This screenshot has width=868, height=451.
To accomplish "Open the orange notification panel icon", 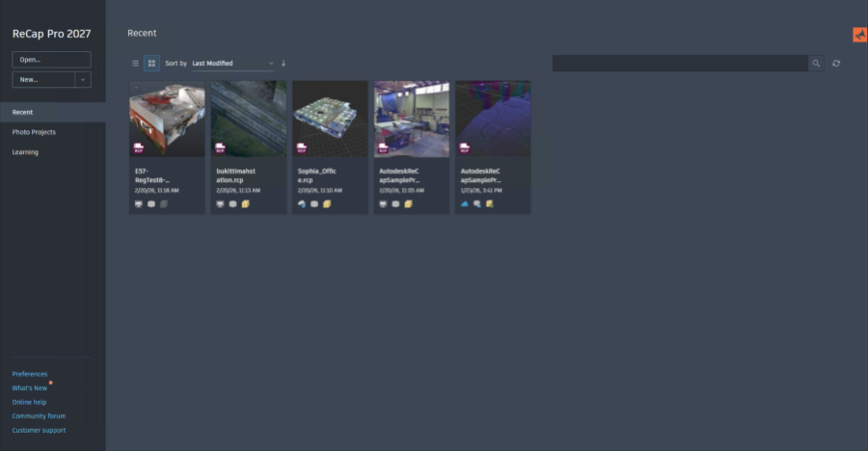I will coord(859,35).
